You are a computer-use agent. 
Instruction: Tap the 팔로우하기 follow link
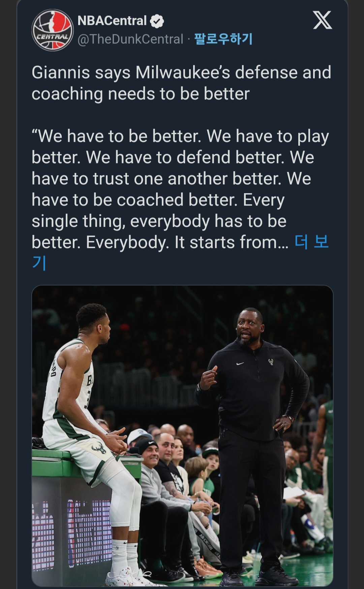pos(223,39)
